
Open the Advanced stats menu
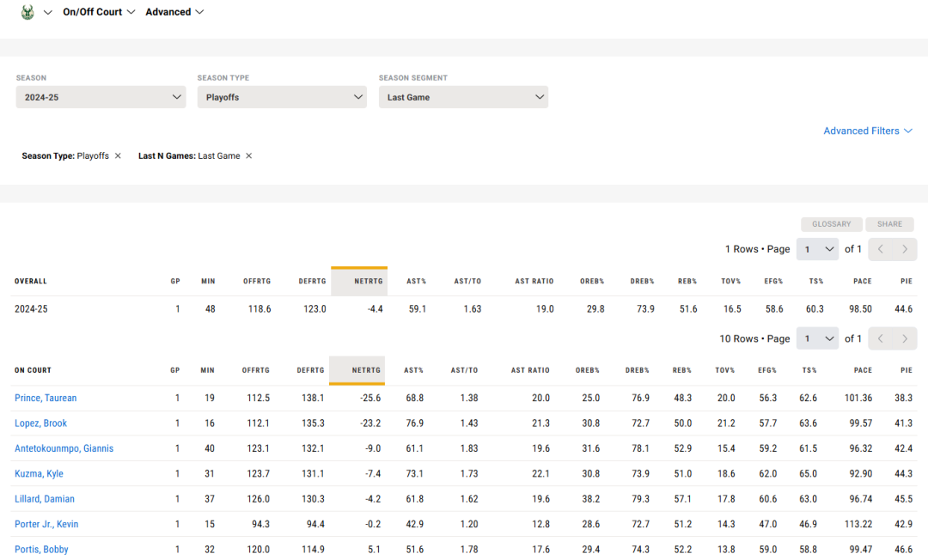(174, 12)
